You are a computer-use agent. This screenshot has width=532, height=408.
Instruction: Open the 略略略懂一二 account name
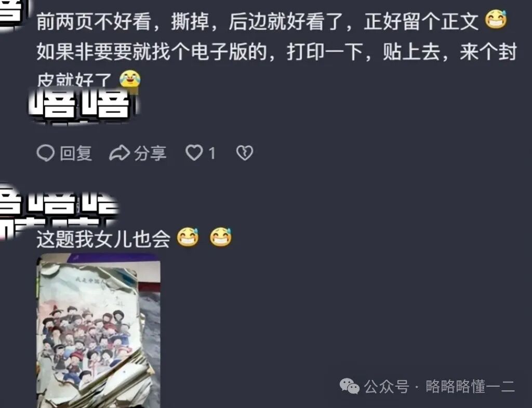tap(470, 386)
